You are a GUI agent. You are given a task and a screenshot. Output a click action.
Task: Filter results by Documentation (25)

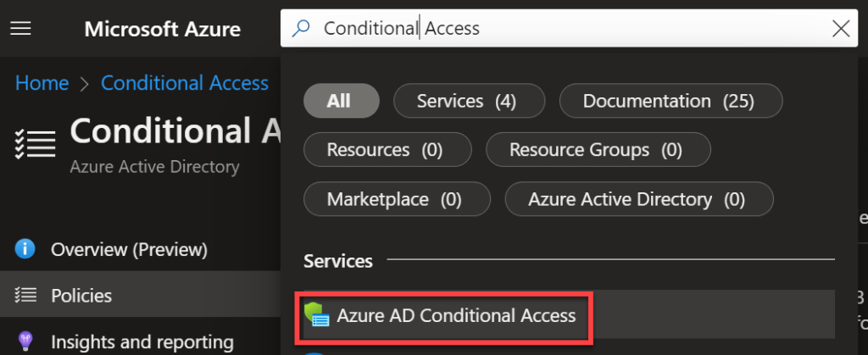(x=671, y=101)
